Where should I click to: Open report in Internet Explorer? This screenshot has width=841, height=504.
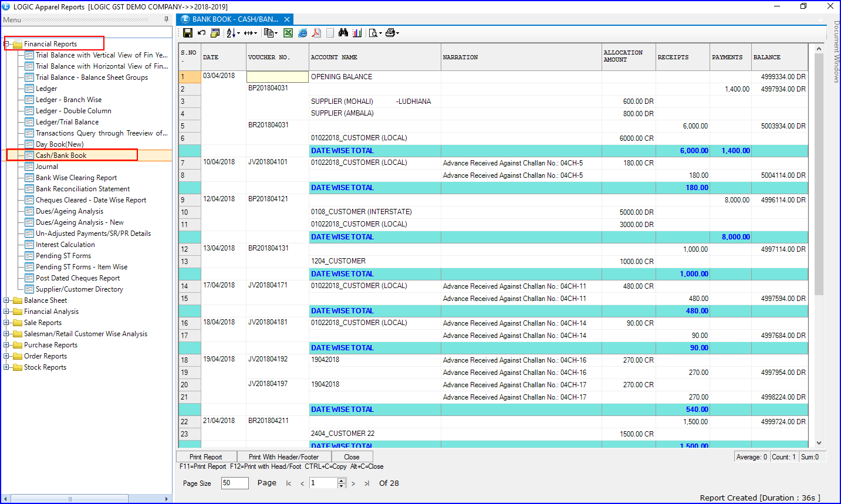click(x=302, y=33)
